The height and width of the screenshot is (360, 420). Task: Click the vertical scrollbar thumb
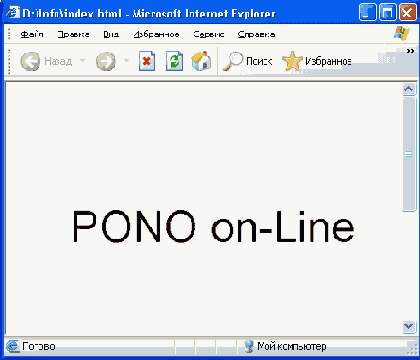(x=409, y=154)
